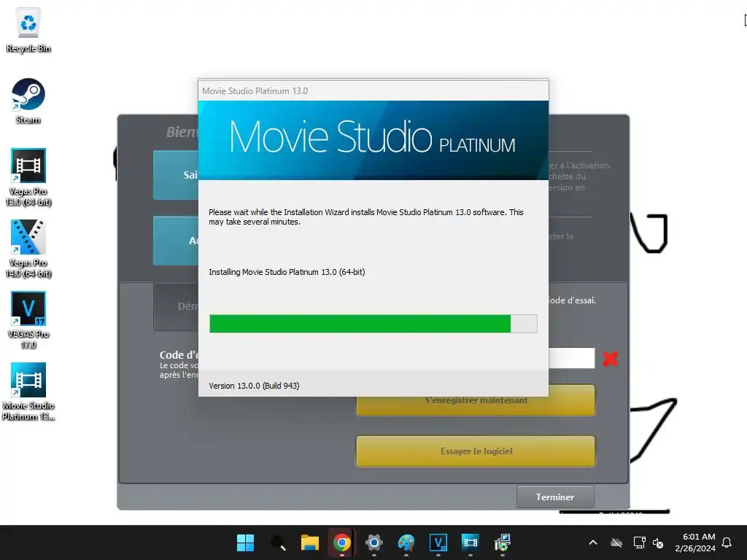Click 'Installing Movie Studio Platinum 13.0 (64-bit)' text

(287, 272)
